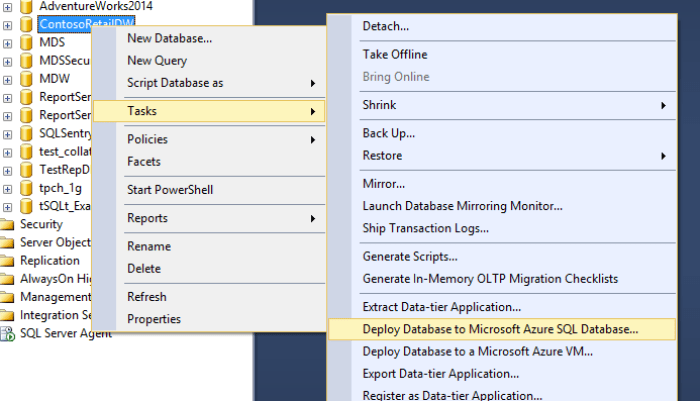Click the AdventureWorks2014 database icon

point(27,5)
